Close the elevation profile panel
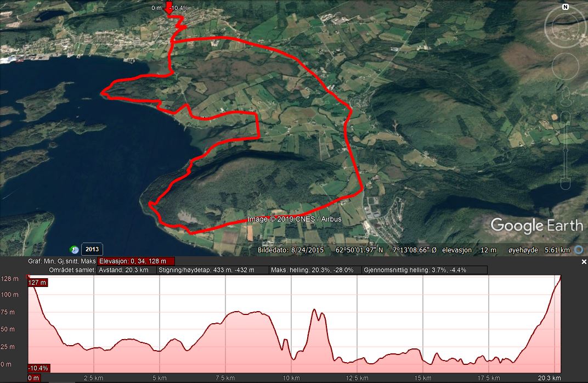 (584, 262)
